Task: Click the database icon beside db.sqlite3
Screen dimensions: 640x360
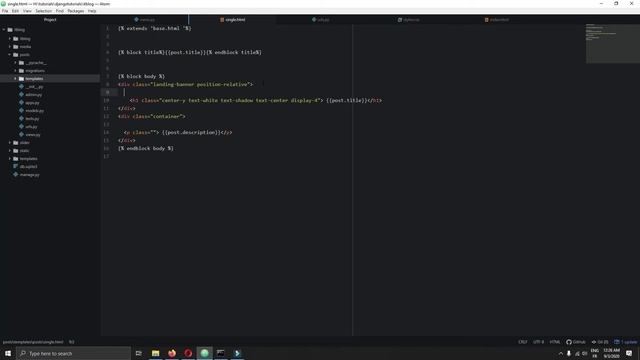Action: (16, 167)
